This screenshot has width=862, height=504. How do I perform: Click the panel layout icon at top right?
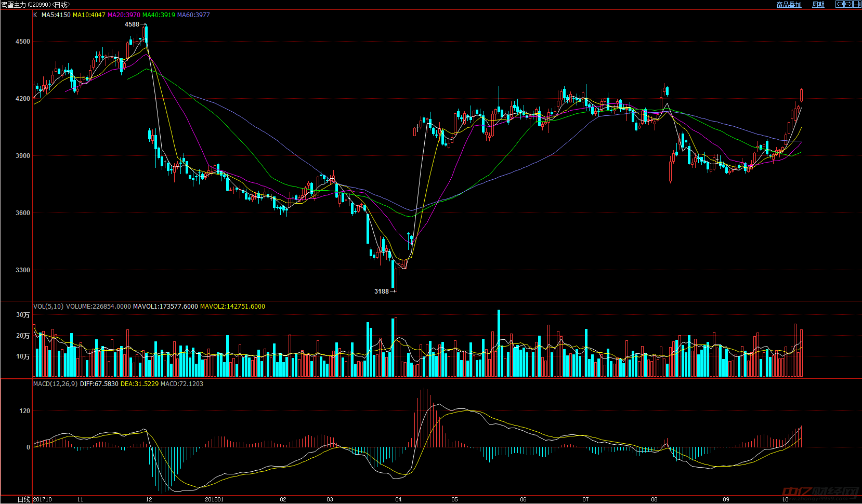857,4
